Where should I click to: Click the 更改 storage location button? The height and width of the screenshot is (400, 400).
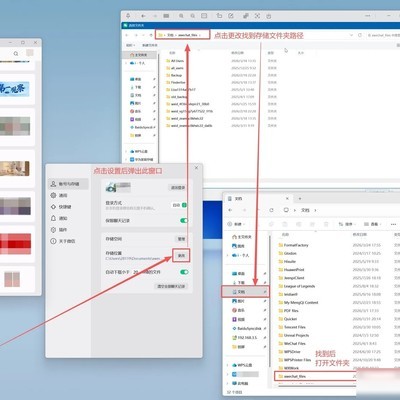click(x=181, y=255)
